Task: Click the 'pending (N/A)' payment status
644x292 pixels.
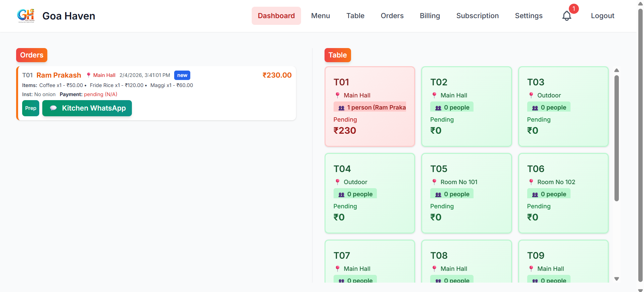Action: pos(101,94)
